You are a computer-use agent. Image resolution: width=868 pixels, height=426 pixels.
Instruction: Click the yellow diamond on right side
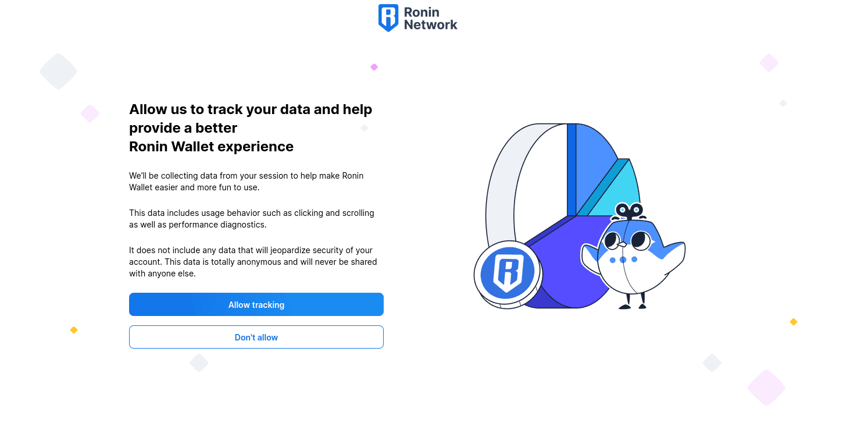pos(794,322)
